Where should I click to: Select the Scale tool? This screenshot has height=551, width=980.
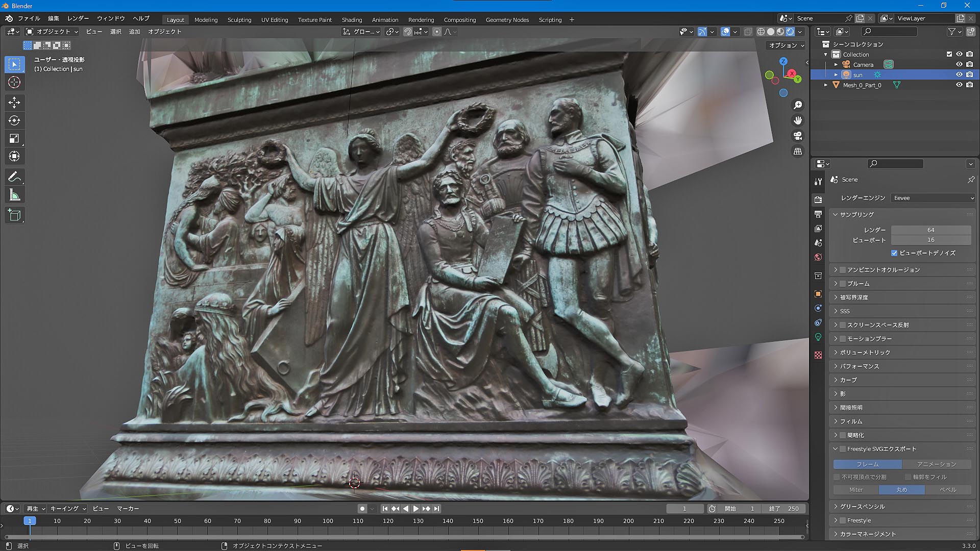pyautogui.click(x=14, y=138)
